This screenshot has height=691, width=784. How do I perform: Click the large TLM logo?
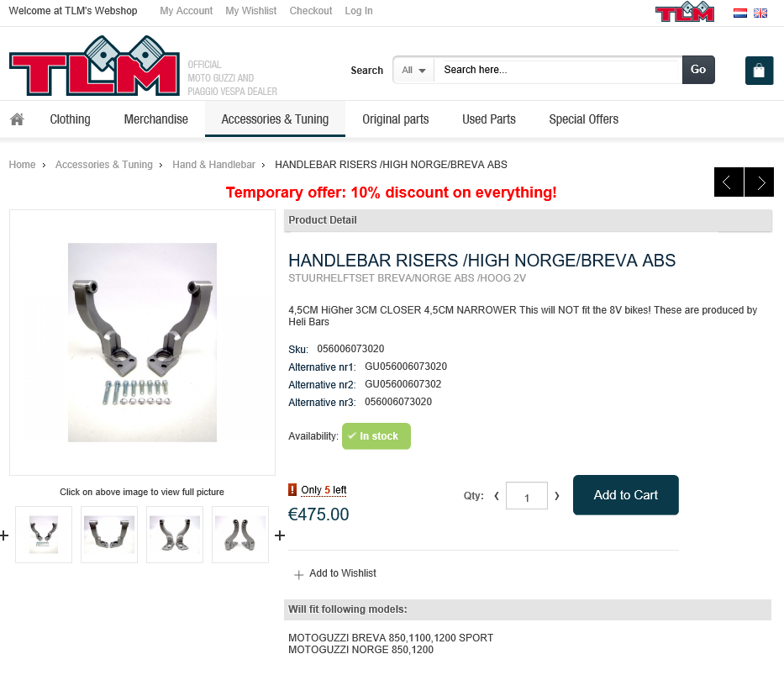coord(94,66)
